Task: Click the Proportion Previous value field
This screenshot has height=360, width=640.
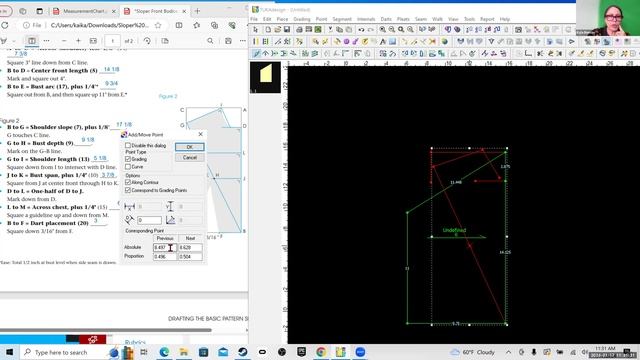Action: [165, 257]
